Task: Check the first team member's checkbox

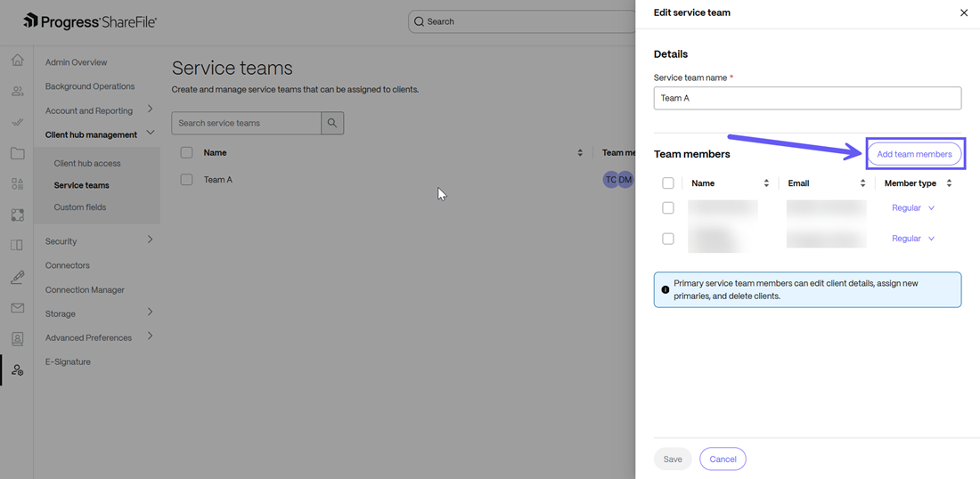Action: point(668,207)
